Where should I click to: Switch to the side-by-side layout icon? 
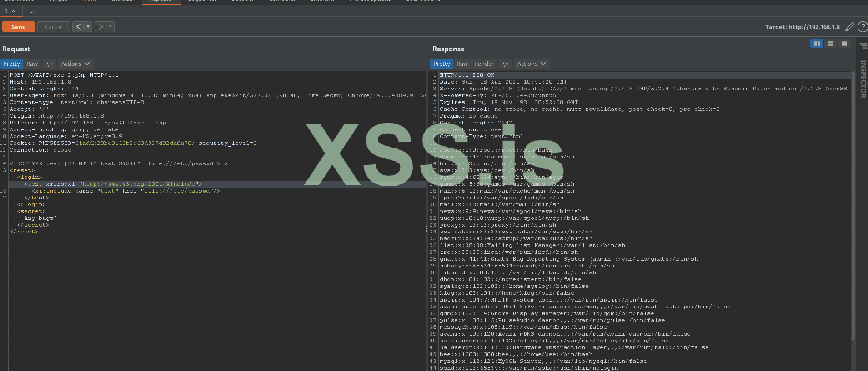click(x=817, y=44)
